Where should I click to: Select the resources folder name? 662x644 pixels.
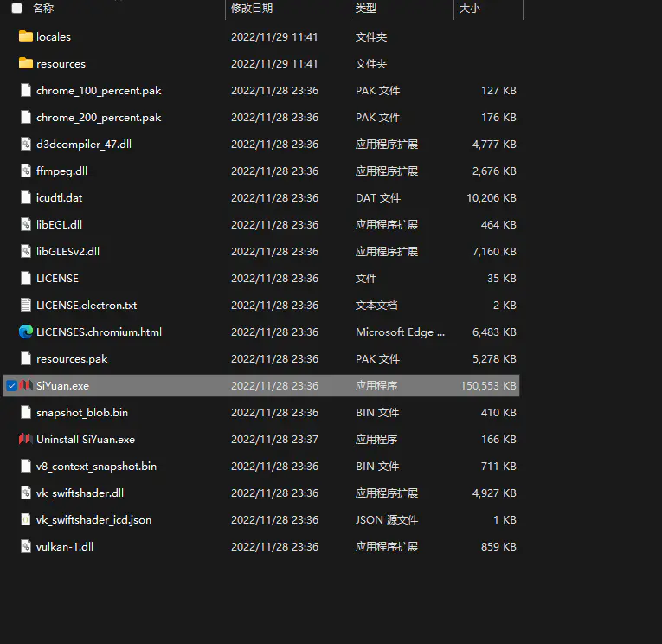click(x=61, y=64)
